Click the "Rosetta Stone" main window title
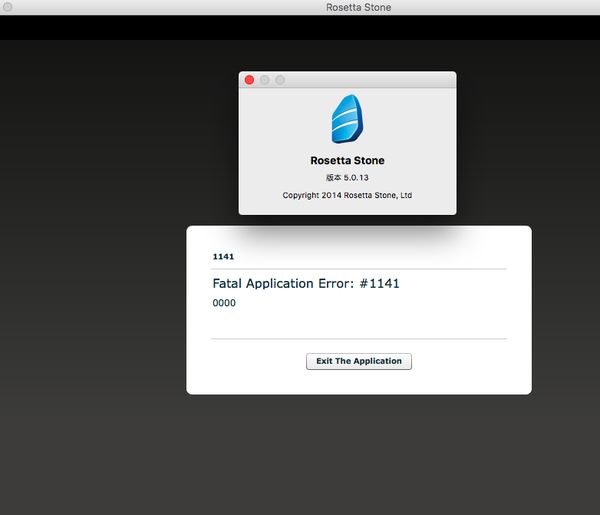Screen dimensions: 600x515 [359, 7]
